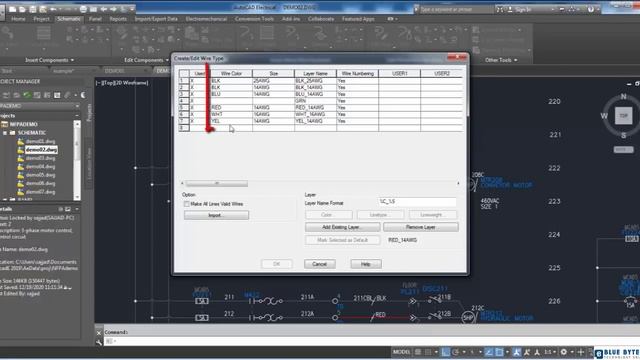Viewport: 640px width, 360px height.
Task: Toggle object snap tracking icon on status bar
Action: (x=489, y=352)
